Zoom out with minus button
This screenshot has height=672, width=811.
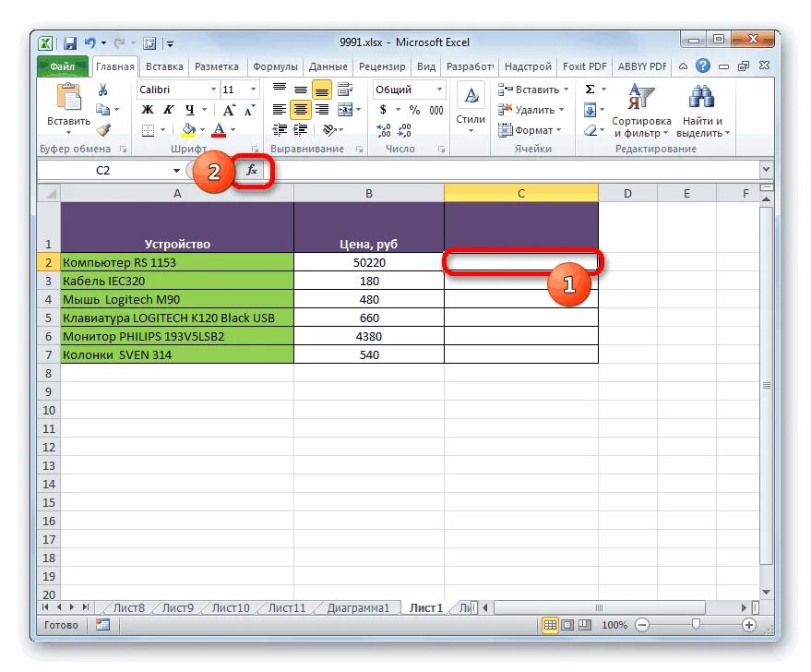pyautogui.click(x=642, y=625)
